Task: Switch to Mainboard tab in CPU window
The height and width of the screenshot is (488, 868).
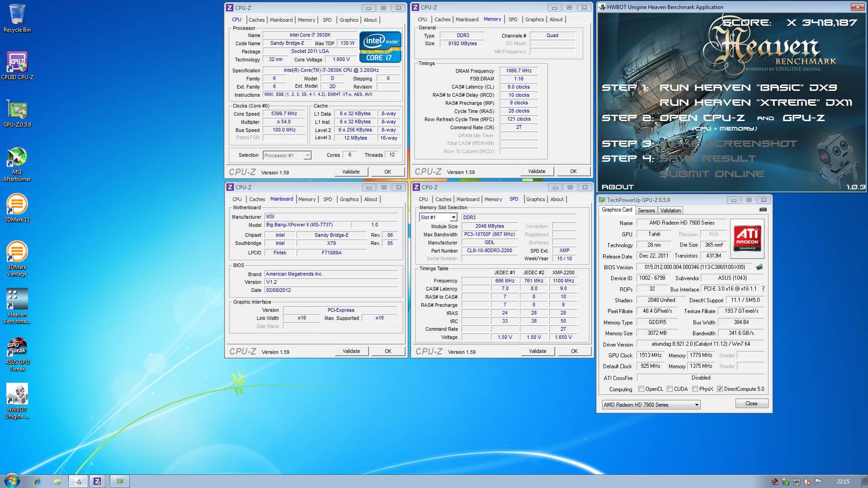Action: (281, 20)
